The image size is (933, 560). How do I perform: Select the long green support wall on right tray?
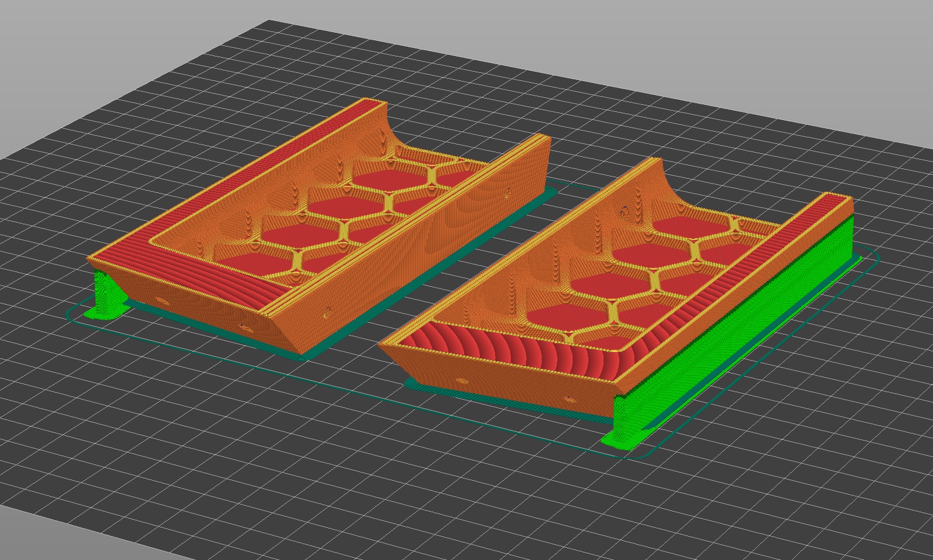pyautogui.click(x=729, y=326)
